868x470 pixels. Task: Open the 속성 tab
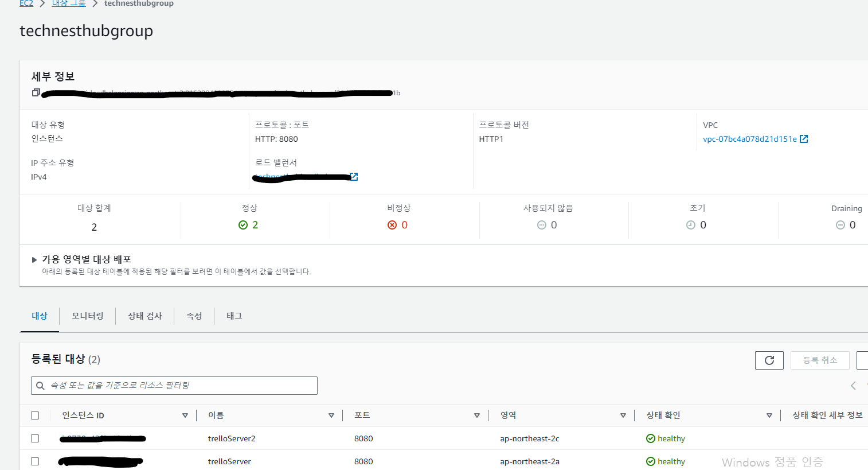pos(194,316)
